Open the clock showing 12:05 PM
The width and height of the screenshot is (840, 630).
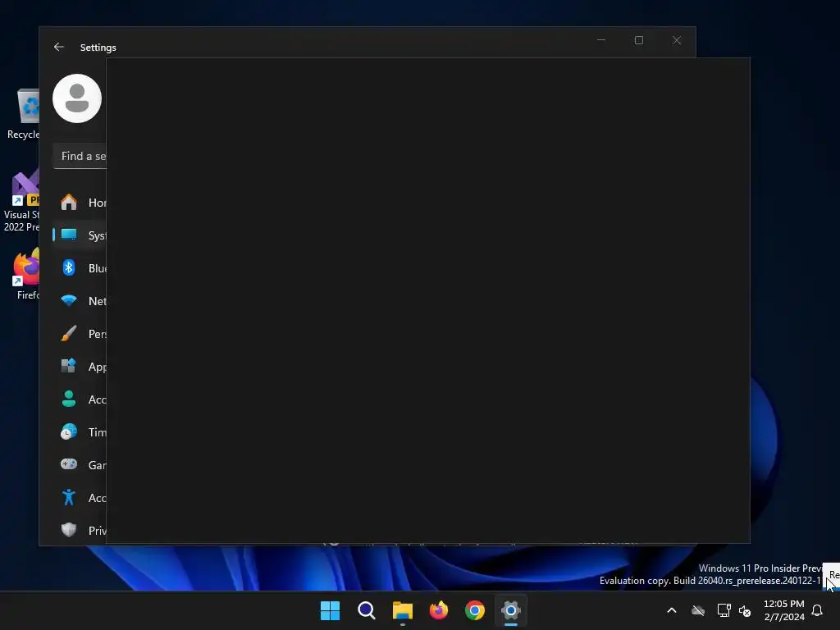[783, 610]
